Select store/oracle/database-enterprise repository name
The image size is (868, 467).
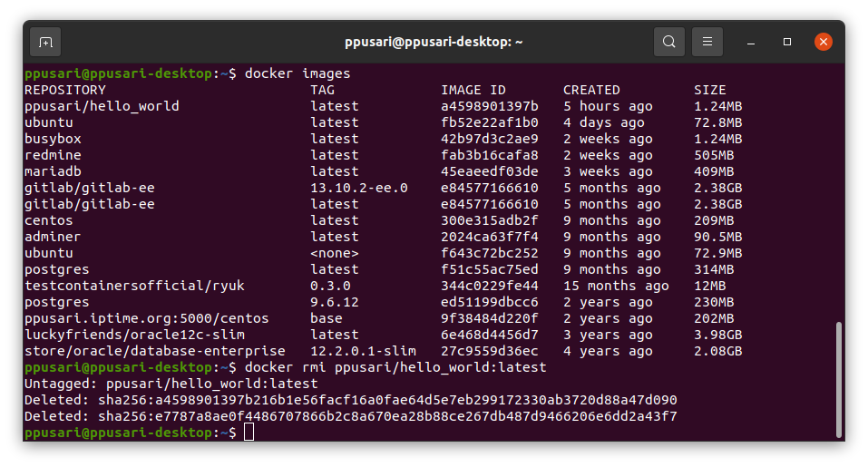155,351
